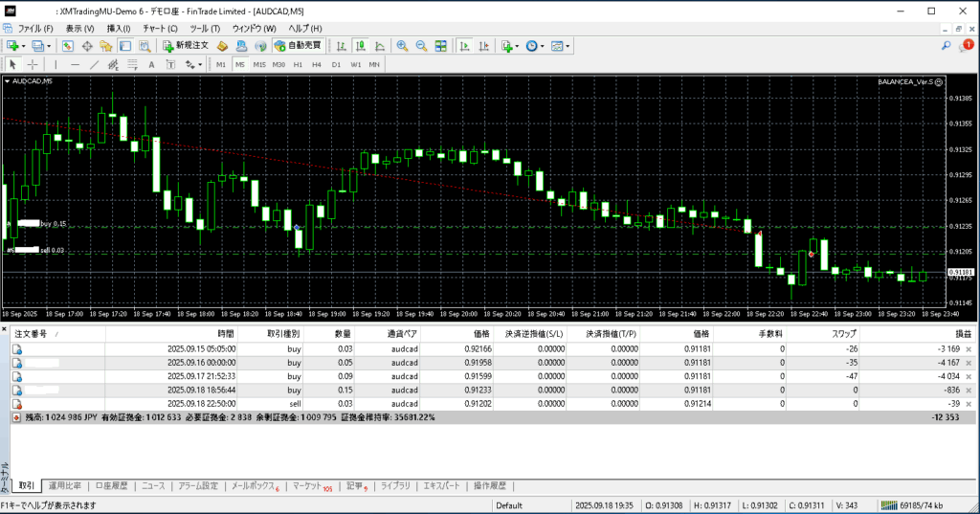Select the horizontal line drawing tool

pos(75,64)
